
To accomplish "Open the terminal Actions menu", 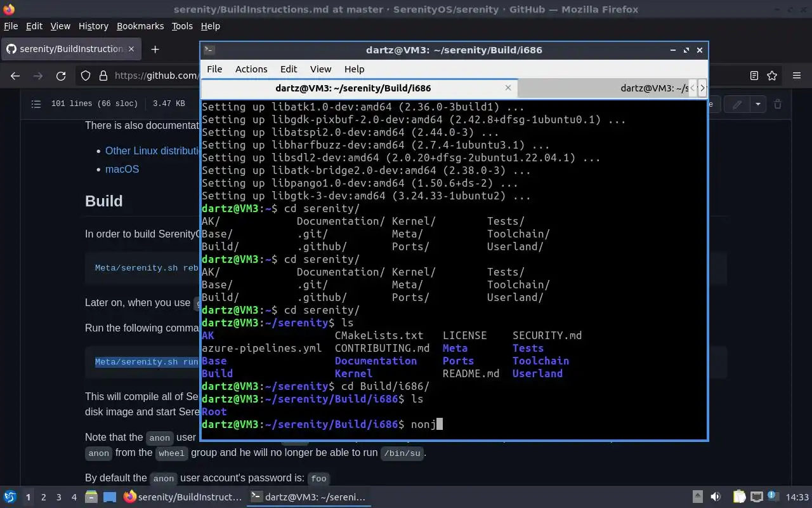I will [251, 69].
